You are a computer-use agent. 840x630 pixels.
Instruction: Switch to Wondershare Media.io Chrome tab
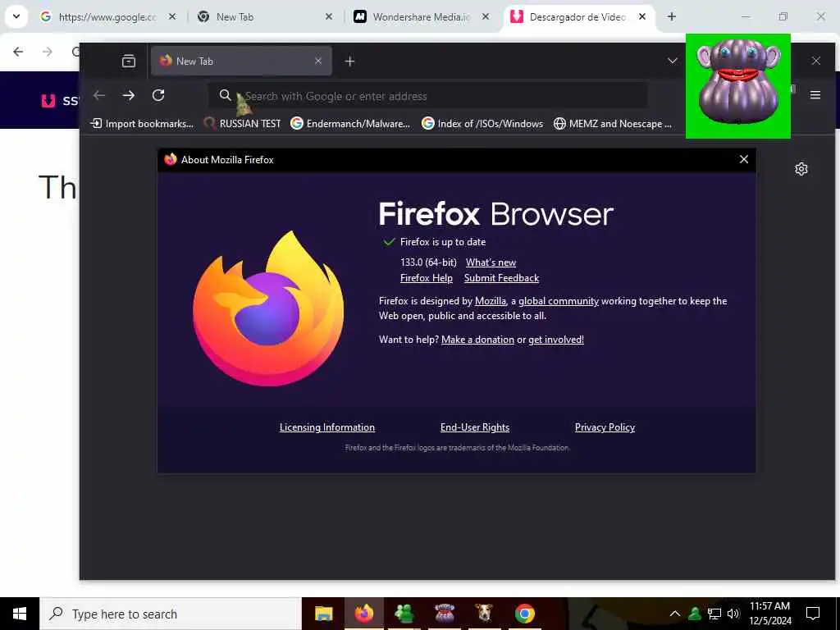[x=422, y=17]
